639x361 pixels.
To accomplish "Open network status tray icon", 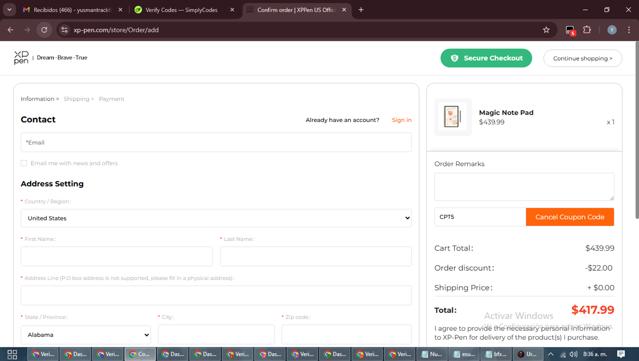I will (563, 354).
